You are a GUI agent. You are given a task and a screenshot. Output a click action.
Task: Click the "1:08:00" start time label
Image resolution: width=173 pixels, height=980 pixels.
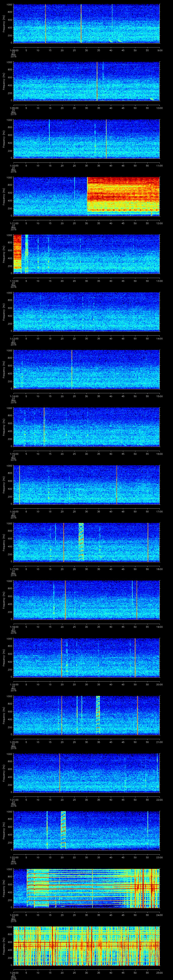point(14,50)
